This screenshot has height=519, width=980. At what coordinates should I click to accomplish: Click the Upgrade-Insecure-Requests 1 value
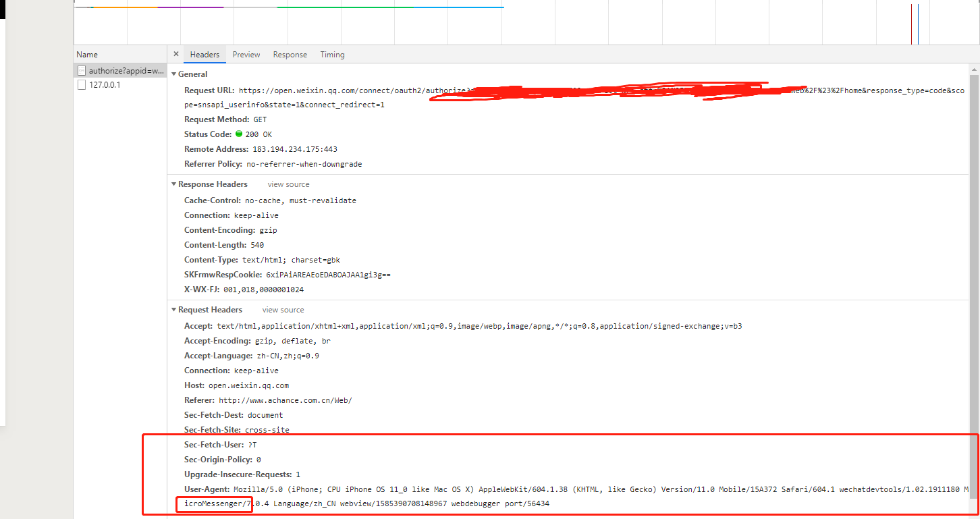coord(298,474)
